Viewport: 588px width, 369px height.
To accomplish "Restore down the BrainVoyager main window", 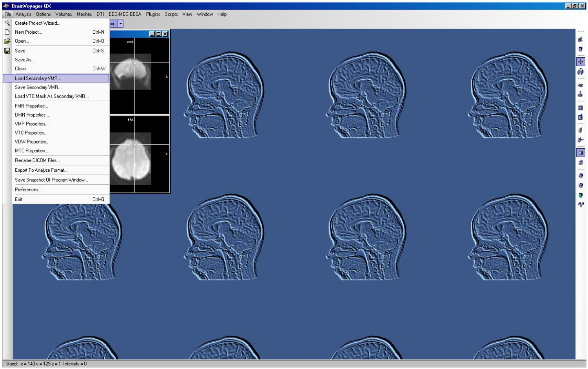I will coord(575,6).
